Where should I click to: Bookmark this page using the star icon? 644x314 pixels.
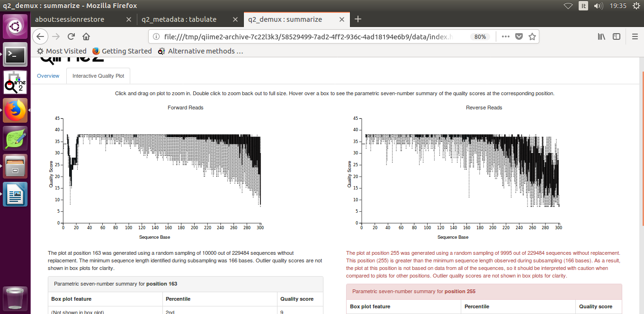[x=532, y=36]
